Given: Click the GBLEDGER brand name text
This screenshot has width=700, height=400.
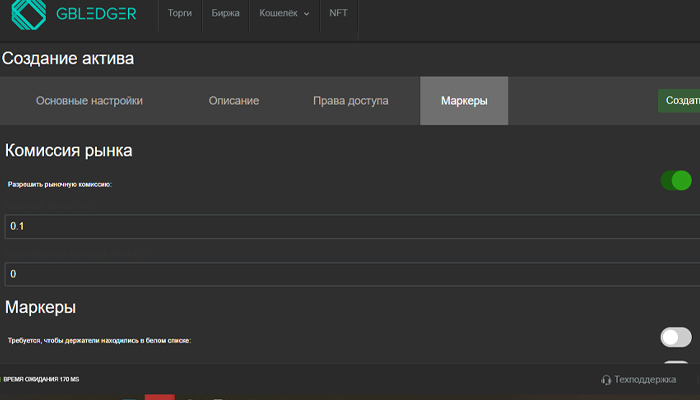Looking at the screenshot, I should tap(96, 14).
